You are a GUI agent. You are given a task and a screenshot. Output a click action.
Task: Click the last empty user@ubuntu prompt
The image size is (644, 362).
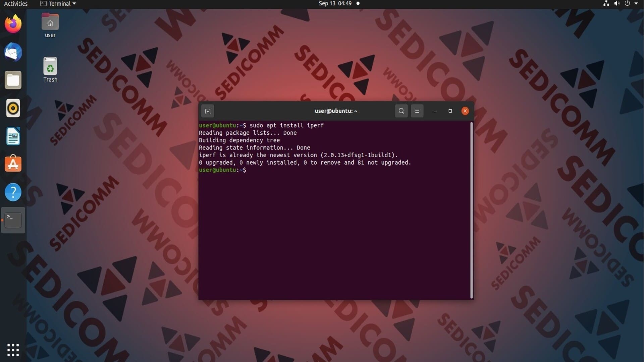223,170
